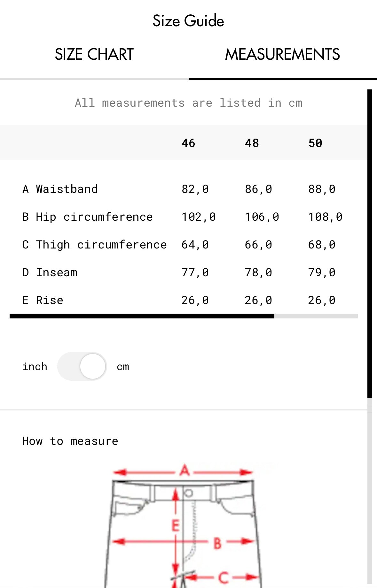Screen dimensions: 377x588
Task: Click the C Thigh circumference row label
Action: pos(95,245)
